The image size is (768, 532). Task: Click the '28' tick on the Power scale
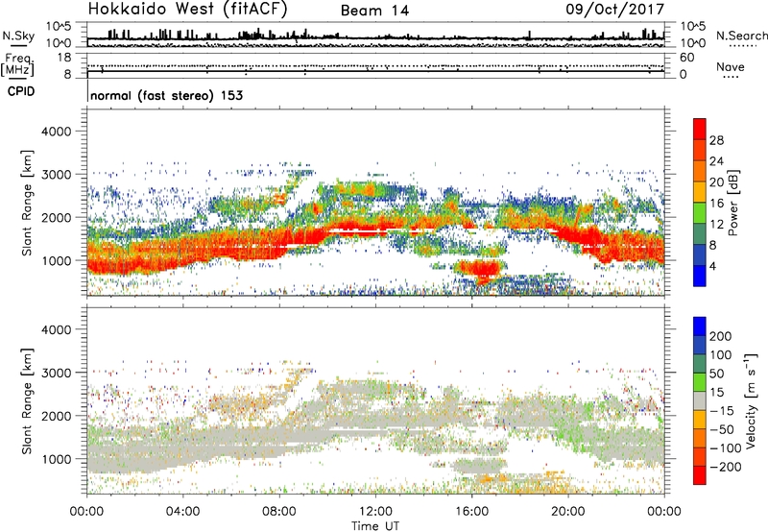pyautogui.click(x=716, y=140)
